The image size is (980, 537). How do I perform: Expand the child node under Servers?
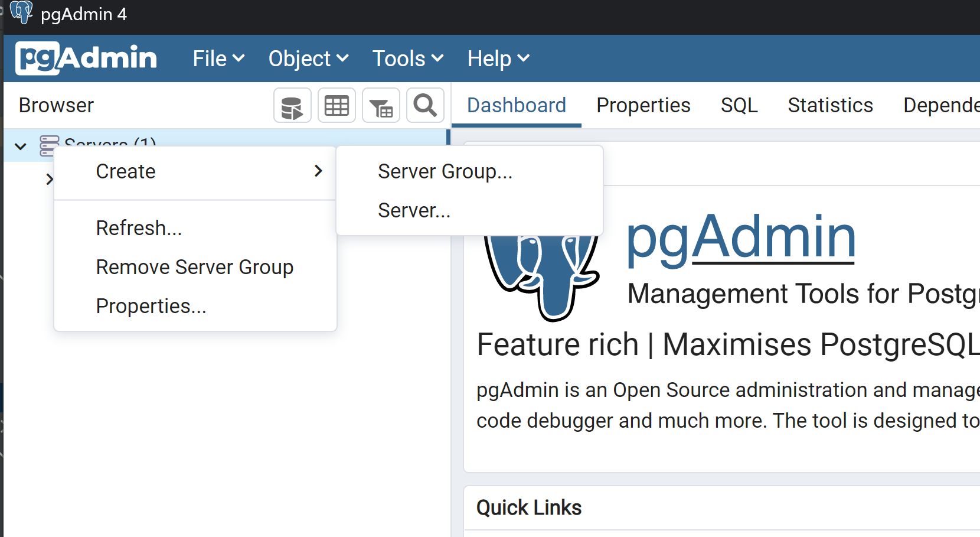pos(50,179)
